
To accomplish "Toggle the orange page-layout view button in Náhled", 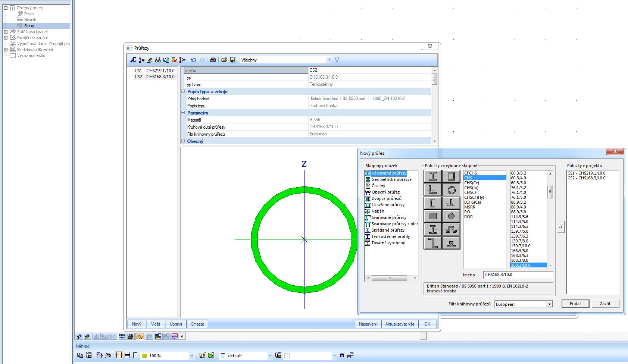I will 119,355.
